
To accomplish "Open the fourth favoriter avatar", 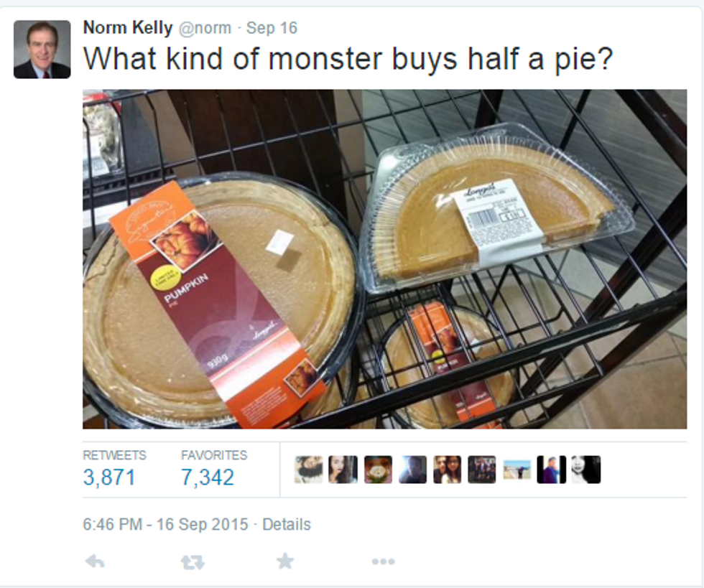I will (412, 470).
